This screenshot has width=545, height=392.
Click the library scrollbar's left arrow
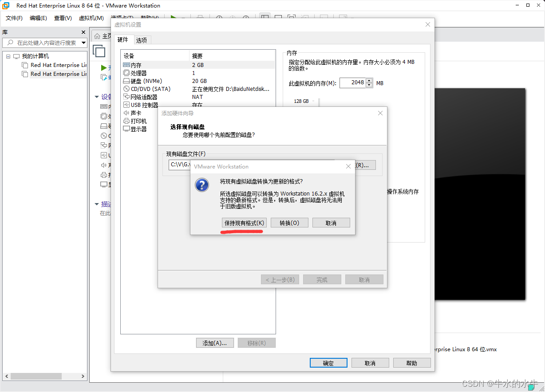click(6, 376)
